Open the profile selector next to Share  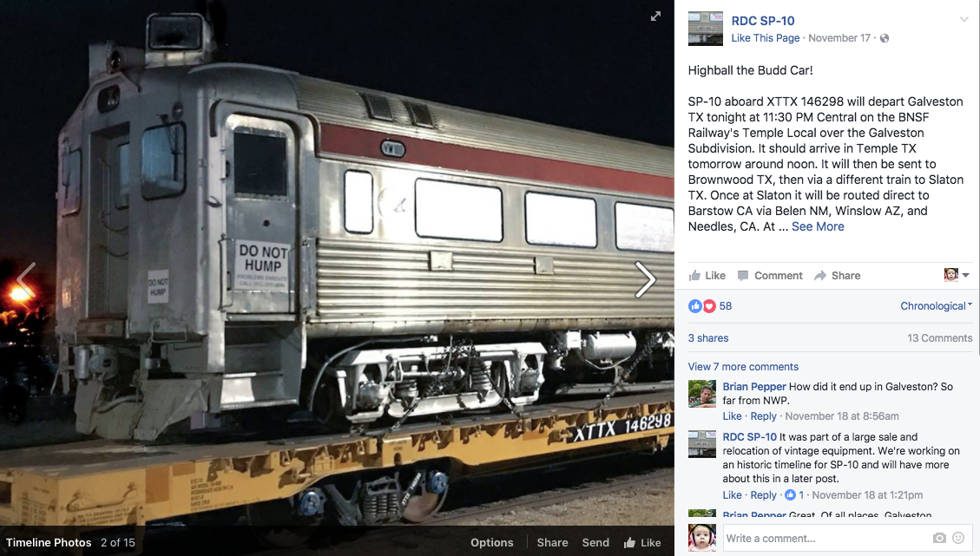[957, 275]
